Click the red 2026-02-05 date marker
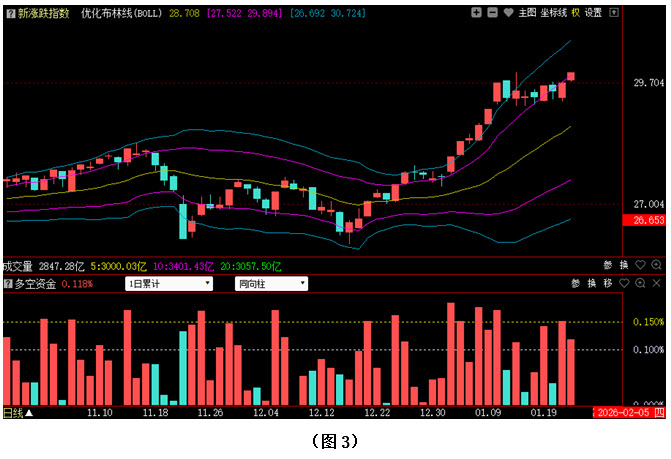Image resolution: width=671 pixels, height=459 pixels. click(x=624, y=412)
